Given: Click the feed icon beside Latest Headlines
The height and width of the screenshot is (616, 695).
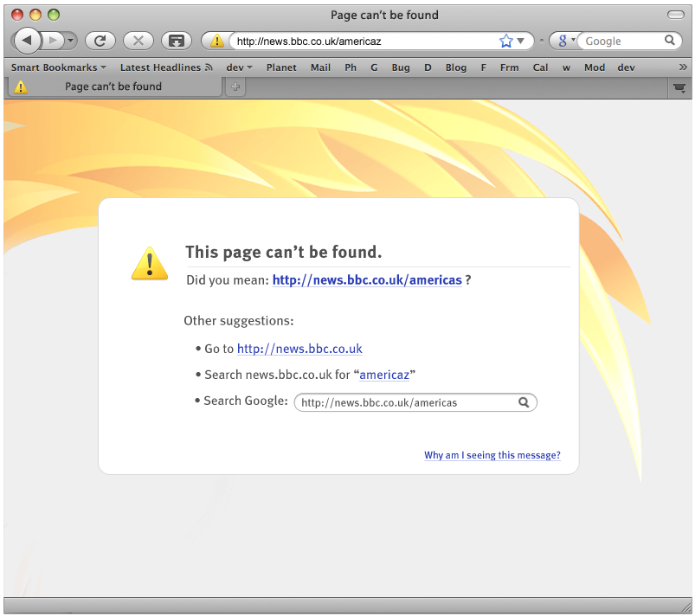Looking at the screenshot, I should (x=209, y=67).
